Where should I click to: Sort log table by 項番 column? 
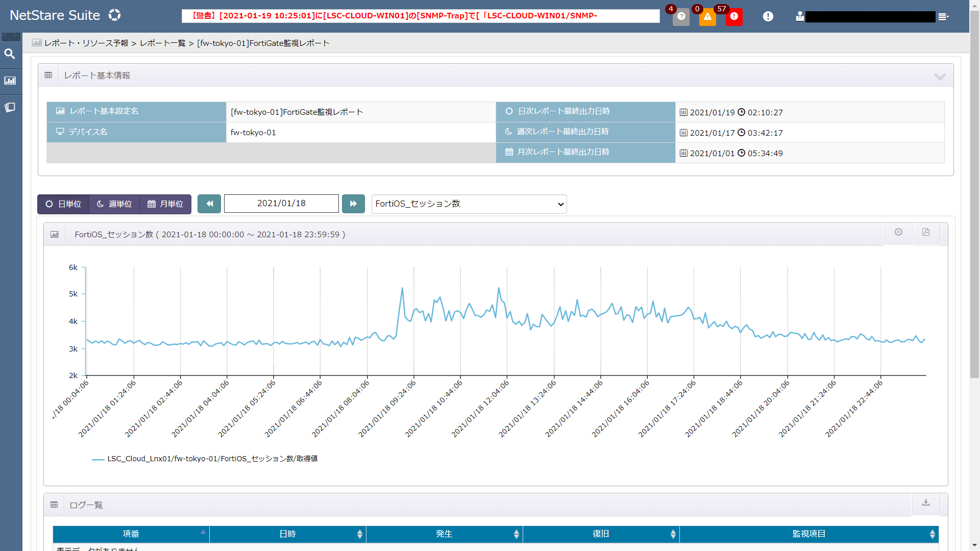tap(131, 534)
